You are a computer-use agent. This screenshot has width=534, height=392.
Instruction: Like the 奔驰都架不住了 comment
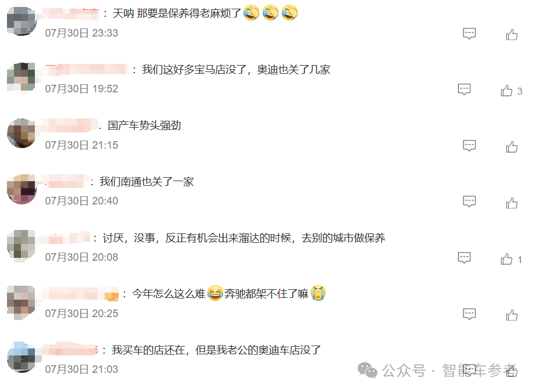click(511, 315)
